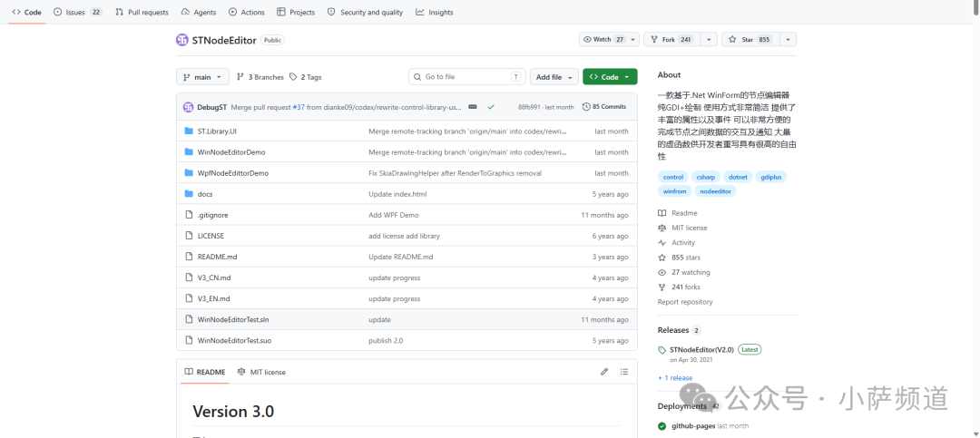
Task: View the 241 forks link
Action: tap(680, 287)
